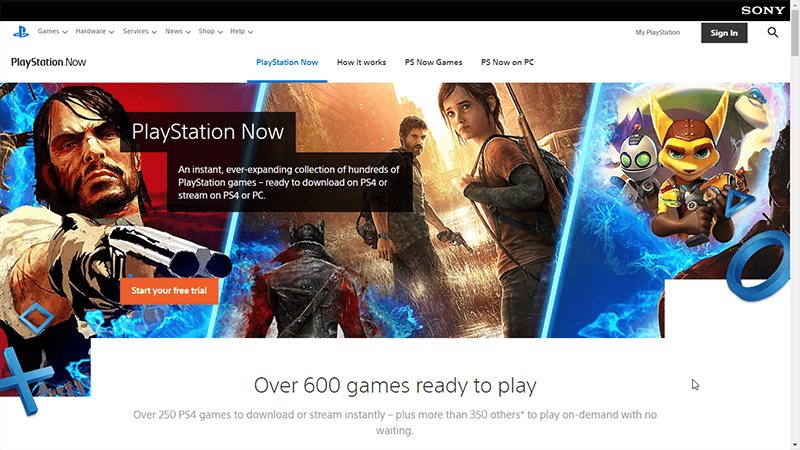Click Start your free trial button
800x450 pixels.
[169, 291]
